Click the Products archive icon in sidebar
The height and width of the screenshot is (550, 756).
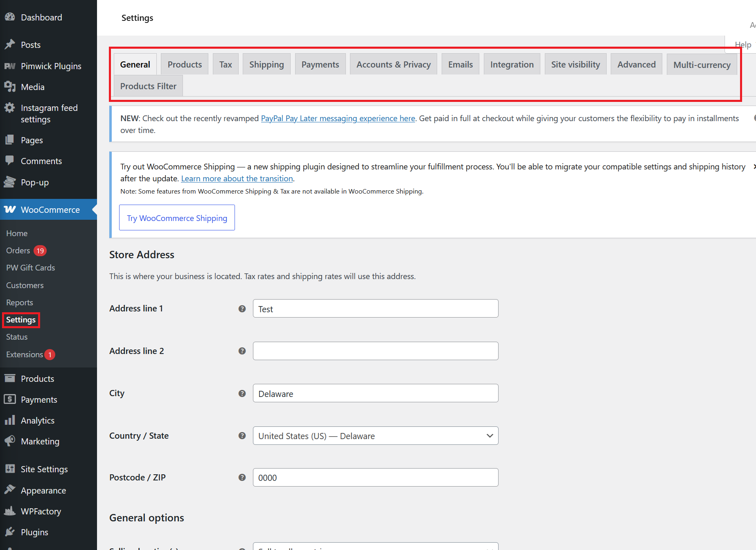[x=10, y=379]
